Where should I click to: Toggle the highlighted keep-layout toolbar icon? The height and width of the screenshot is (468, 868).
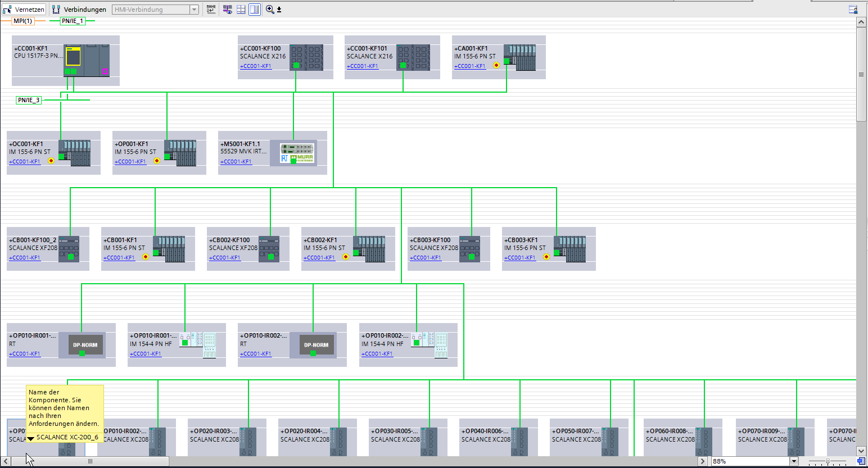pyautogui.click(x=255, y=10)
